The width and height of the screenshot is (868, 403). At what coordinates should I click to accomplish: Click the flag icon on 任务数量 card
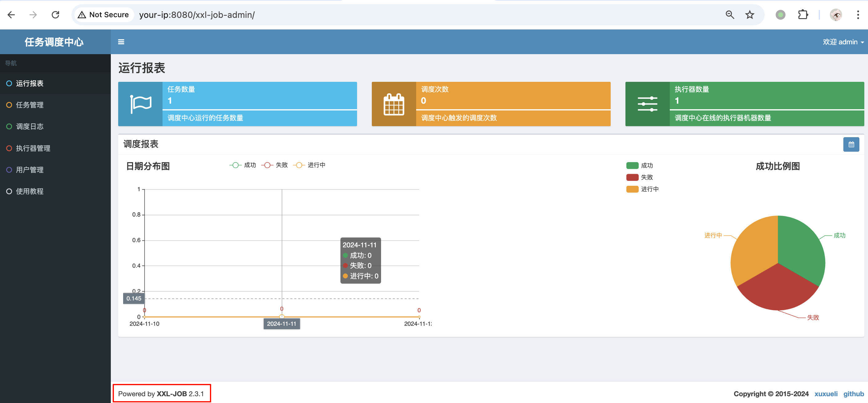coord(140,104)
